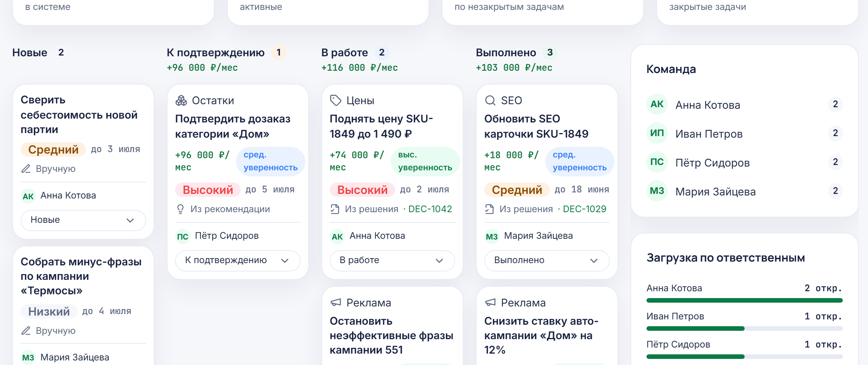Open the Выполнено status dropdown
Viewport: 868px width, 365px height.
coord(547,260)
